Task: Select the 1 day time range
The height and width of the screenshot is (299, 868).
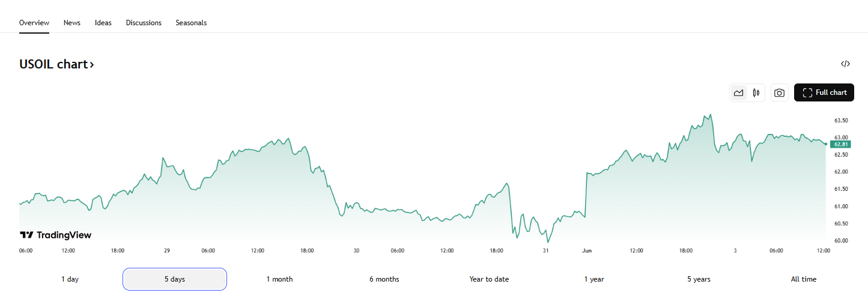Action: click(x=70, y=279)
